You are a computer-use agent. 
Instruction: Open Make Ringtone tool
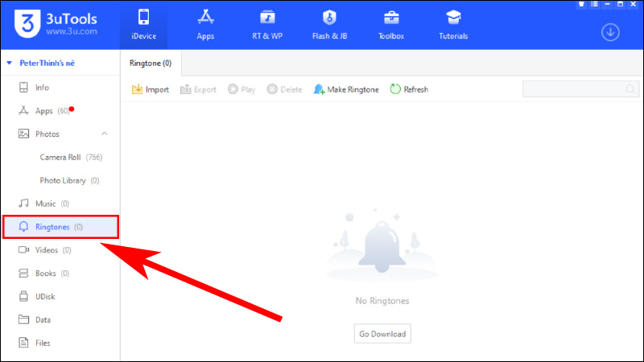[x=346, y=89]
